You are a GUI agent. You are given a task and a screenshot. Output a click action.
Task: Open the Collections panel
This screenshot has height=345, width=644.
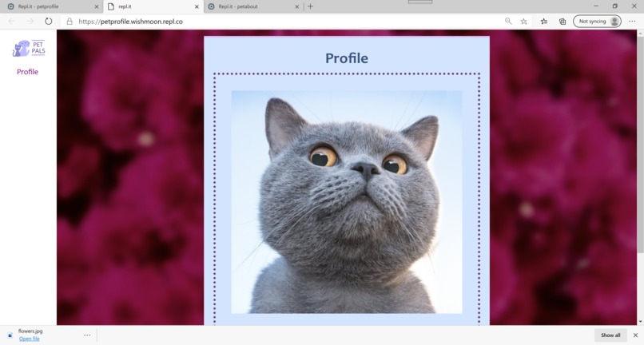[563, 22]
